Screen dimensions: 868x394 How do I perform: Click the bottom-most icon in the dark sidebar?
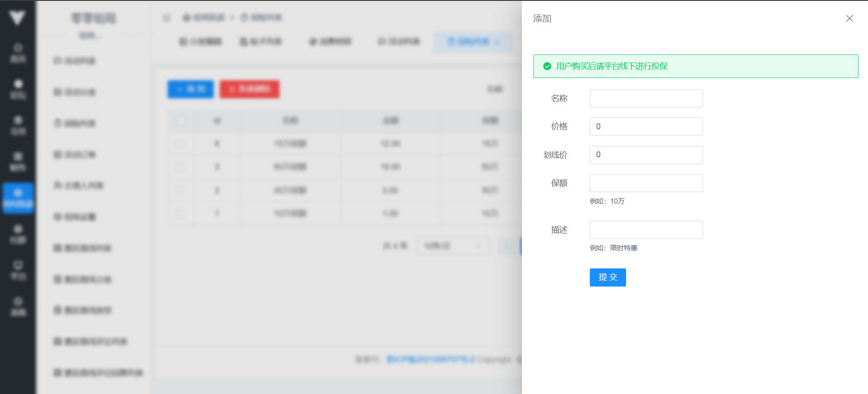click(18, 306)
